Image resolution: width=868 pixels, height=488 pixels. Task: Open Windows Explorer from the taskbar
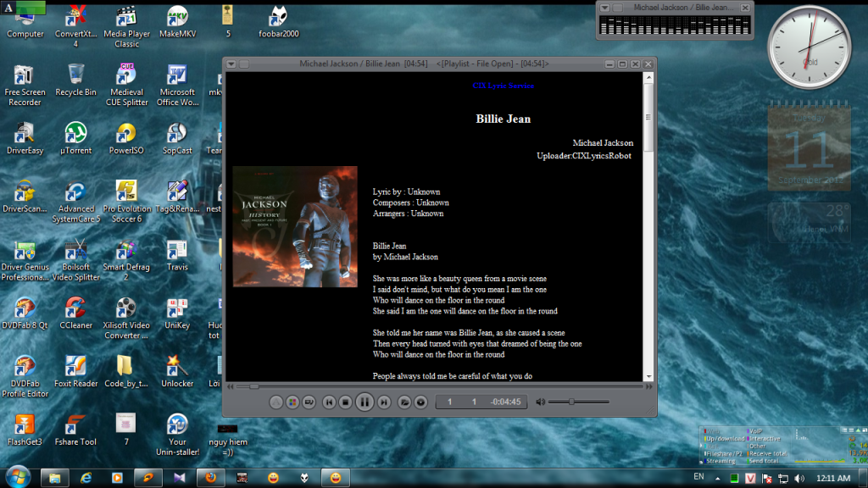tap(54, 478)
